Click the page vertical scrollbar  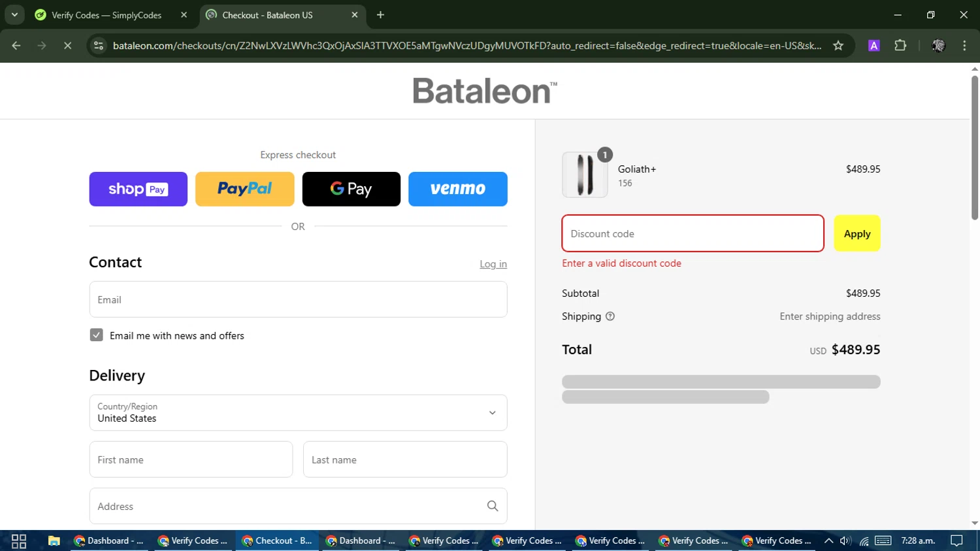(975, 148)
